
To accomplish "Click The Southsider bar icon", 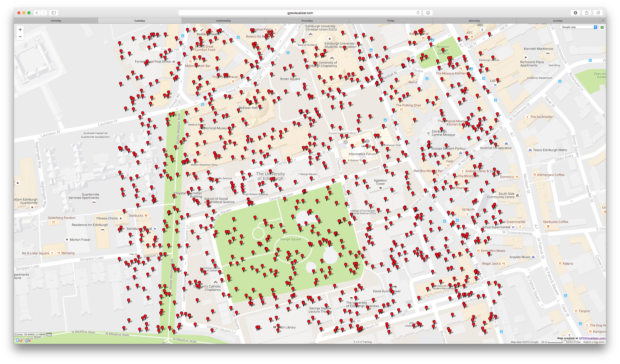I will 527,117.
